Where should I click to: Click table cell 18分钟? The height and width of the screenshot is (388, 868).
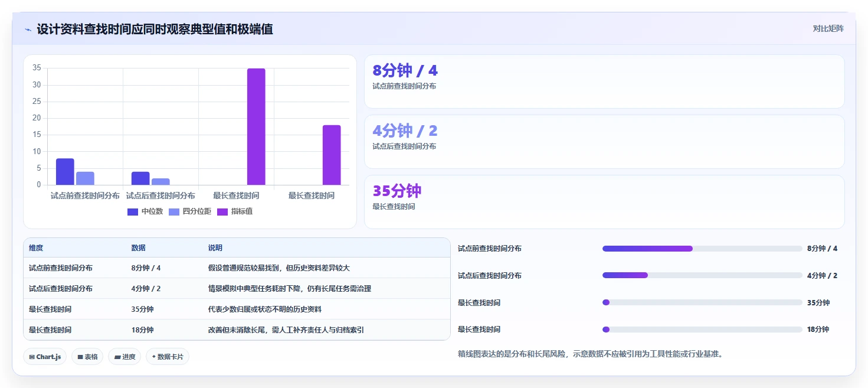(142, 330)
